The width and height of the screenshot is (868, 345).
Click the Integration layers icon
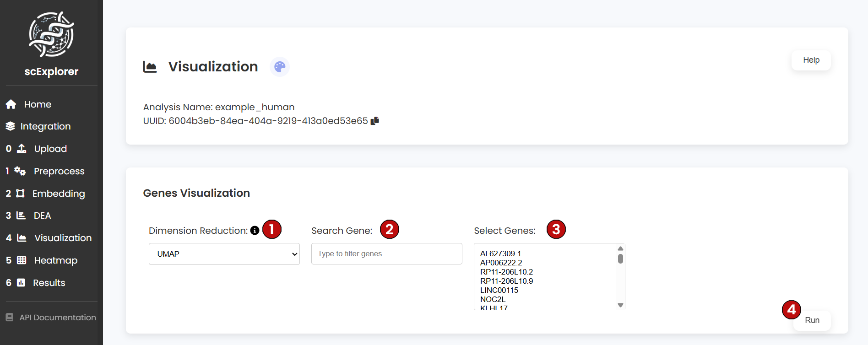(10, 126)
